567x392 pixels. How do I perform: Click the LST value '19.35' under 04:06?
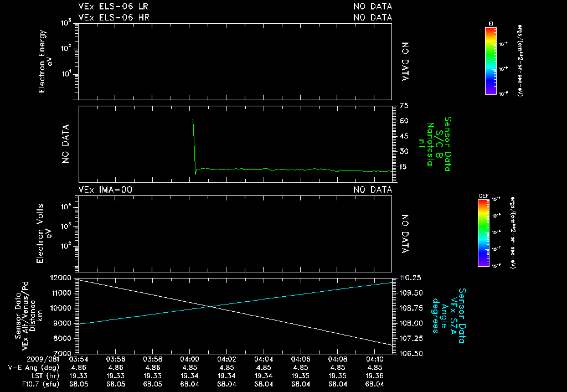pyautogui.click(x=301, y=376)
